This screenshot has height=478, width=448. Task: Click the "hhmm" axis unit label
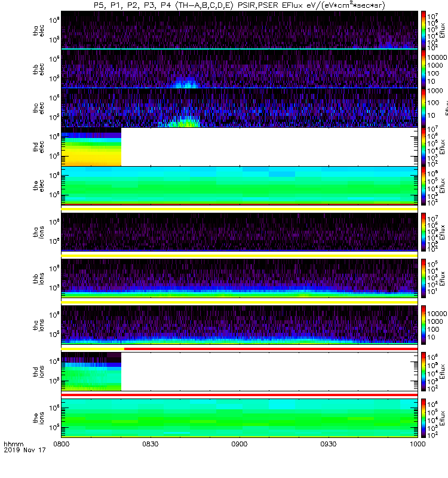tap(14, 444)
